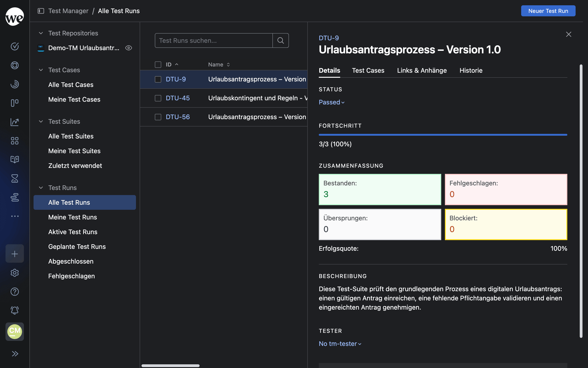The image size is (588, 368).
Task: Open the three-dots more menu in sidebar
Action: [x=14, y=216]
